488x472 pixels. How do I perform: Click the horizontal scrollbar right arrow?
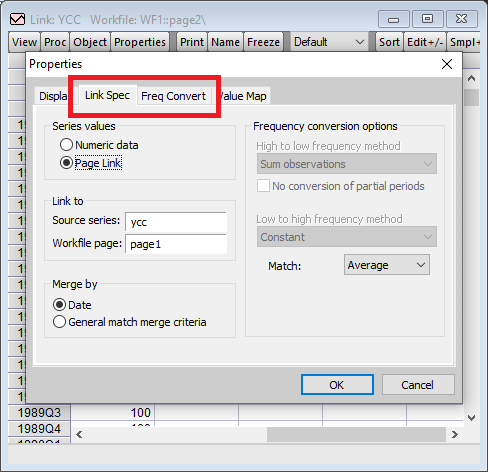click(455, 434)
